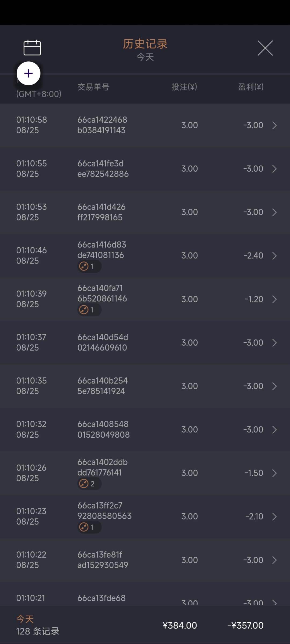Image resolution: width=290 pixels, height=644 pixels.
Task: Open the calendar date picker icon
Action: [32, 48]
